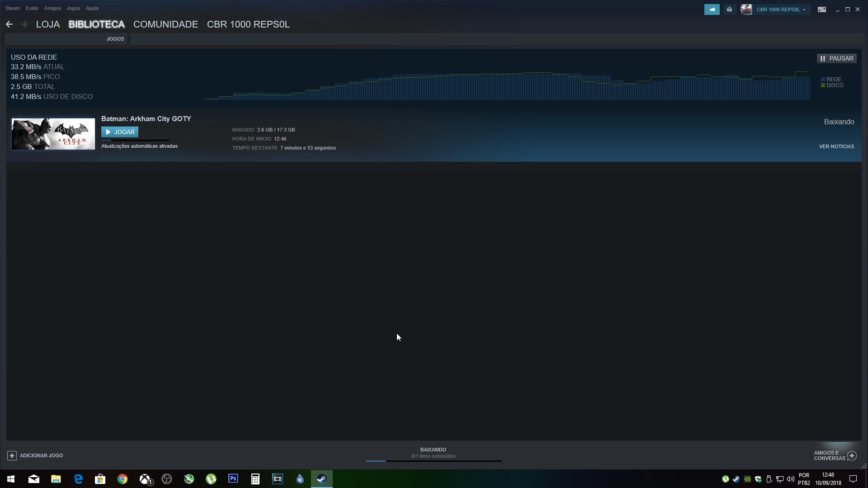Image resolution: width=868 pixels, height=488 pixels.
Task: Click the safely remove USB tray icon
Action: (x=769, y=479)
